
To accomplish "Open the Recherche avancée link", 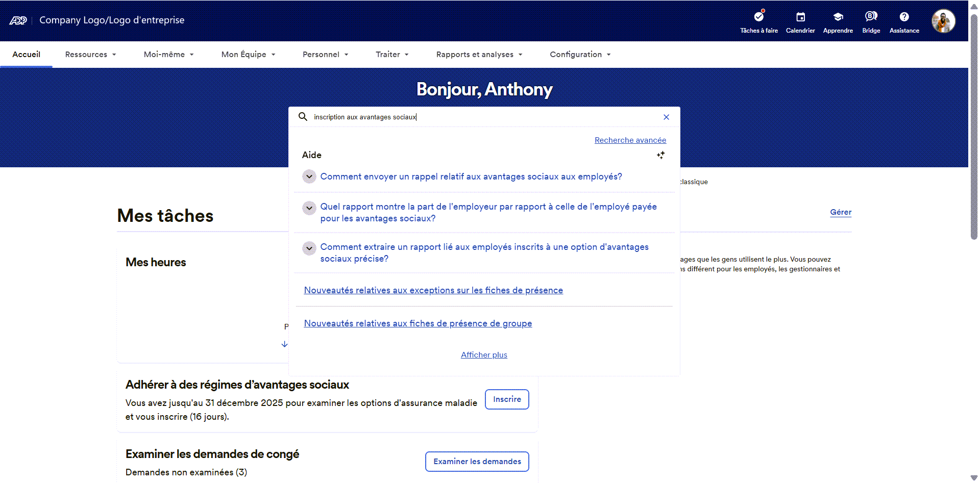I will [x=630, y=140].
